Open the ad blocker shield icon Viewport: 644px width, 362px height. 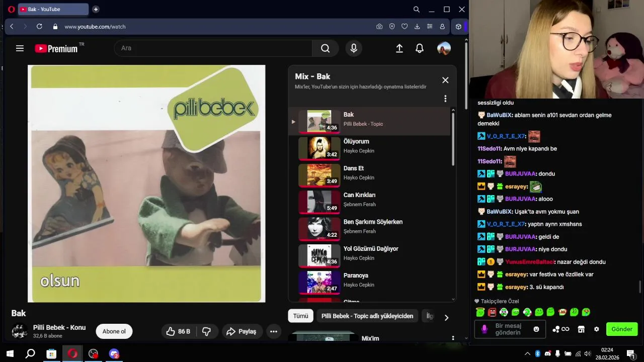point(392,27)
